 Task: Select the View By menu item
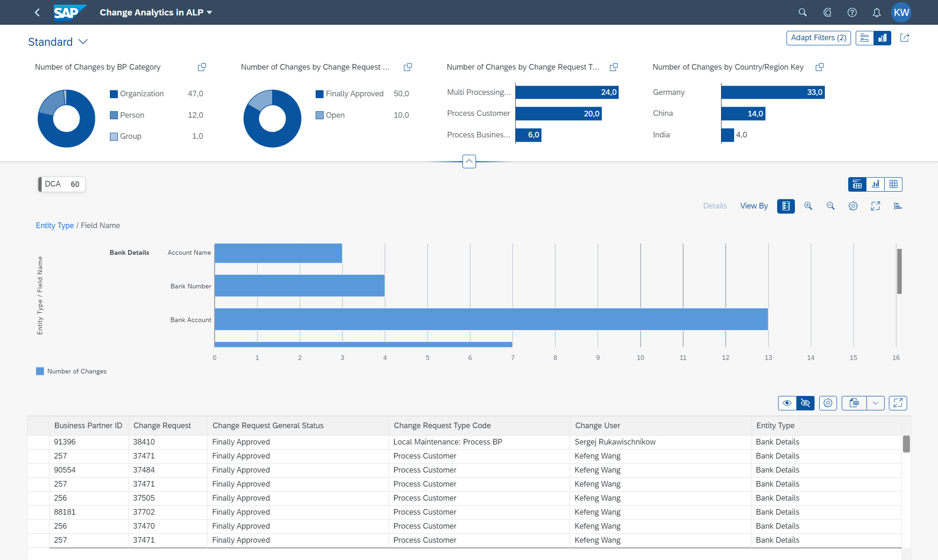click(x=755, y=205)
